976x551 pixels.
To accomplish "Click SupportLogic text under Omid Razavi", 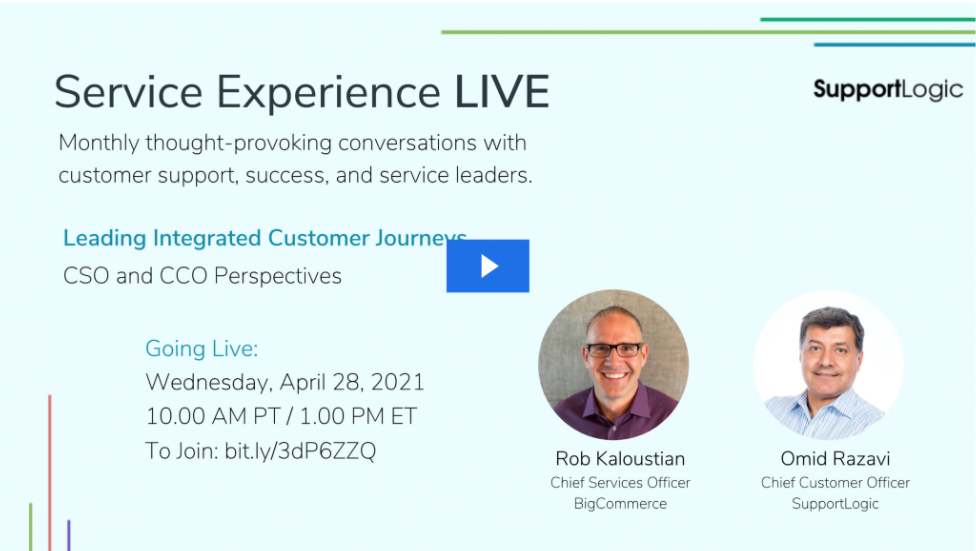I will click(835, 504).
